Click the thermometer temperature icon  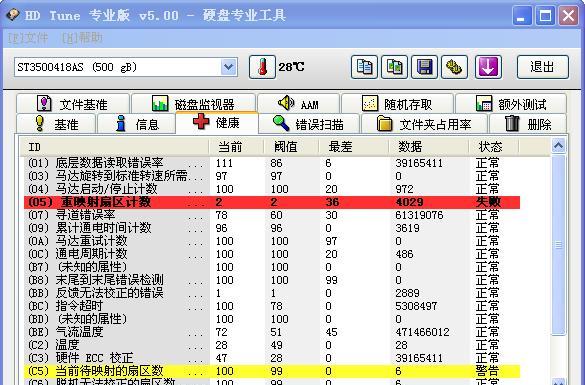tap(262, 67)
